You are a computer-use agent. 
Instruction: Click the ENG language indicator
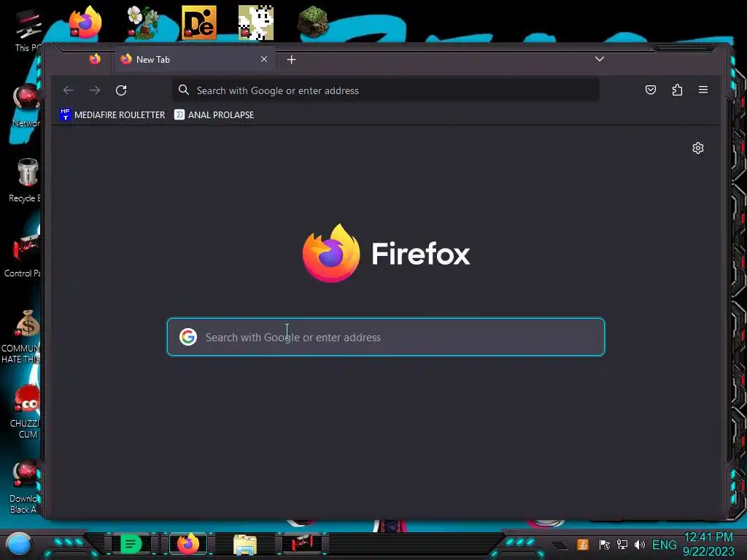pyautogui.click(x=664, y=545)
